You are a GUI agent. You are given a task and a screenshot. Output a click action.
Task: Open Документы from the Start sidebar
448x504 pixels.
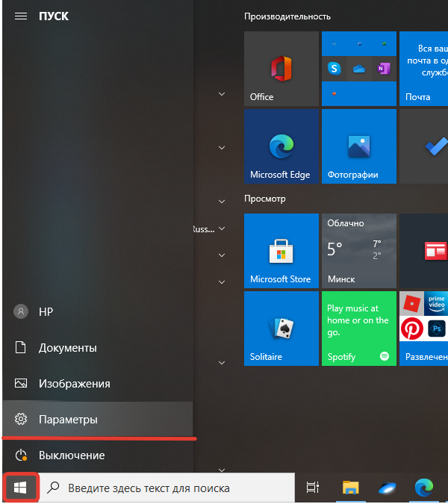(x=97, y=347)
